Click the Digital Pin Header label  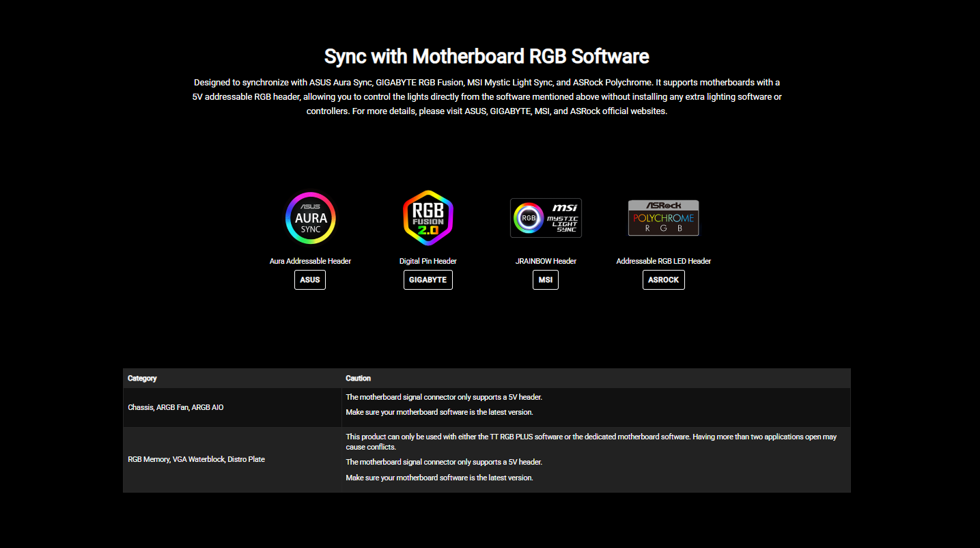tap(428, 261)
